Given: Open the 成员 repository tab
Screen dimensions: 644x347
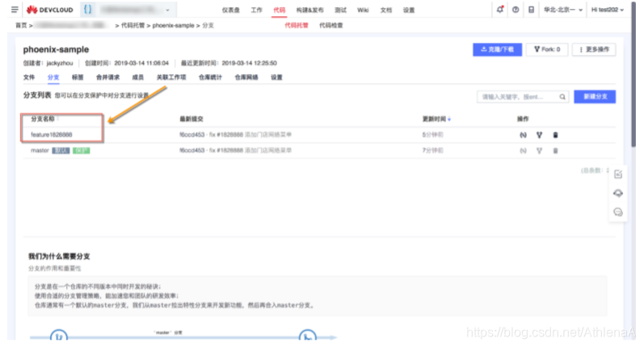Looking at the screenshot, I should [x=137, y=77].
